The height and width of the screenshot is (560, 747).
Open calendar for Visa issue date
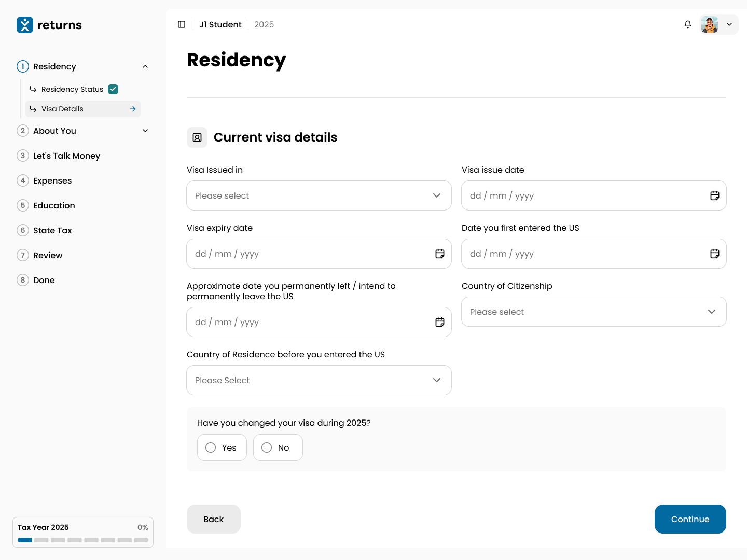click(714, 195)
